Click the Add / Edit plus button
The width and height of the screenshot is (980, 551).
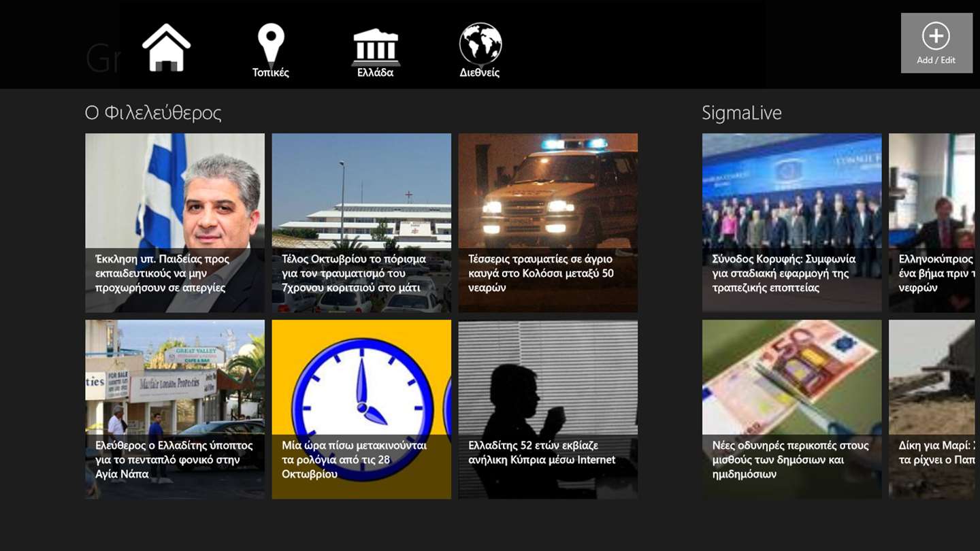click(936, 43)
